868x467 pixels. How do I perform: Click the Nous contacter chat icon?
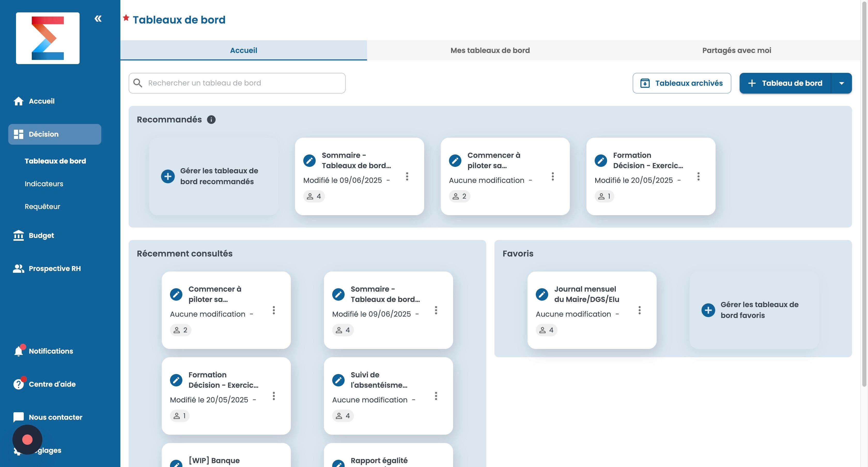click(x=19, y=417)
